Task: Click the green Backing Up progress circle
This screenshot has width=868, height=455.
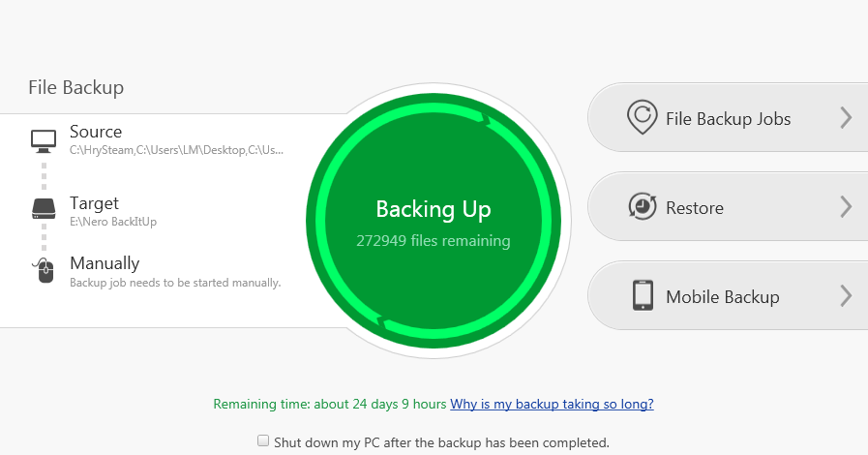Action: tap(434, 221)
